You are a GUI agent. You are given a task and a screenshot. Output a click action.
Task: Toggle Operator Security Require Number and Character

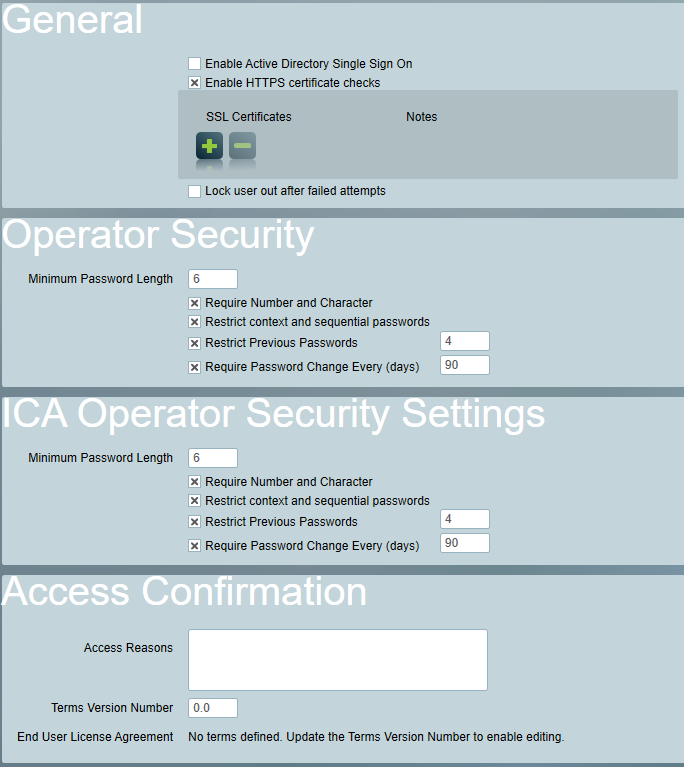(x=195, y=303)
